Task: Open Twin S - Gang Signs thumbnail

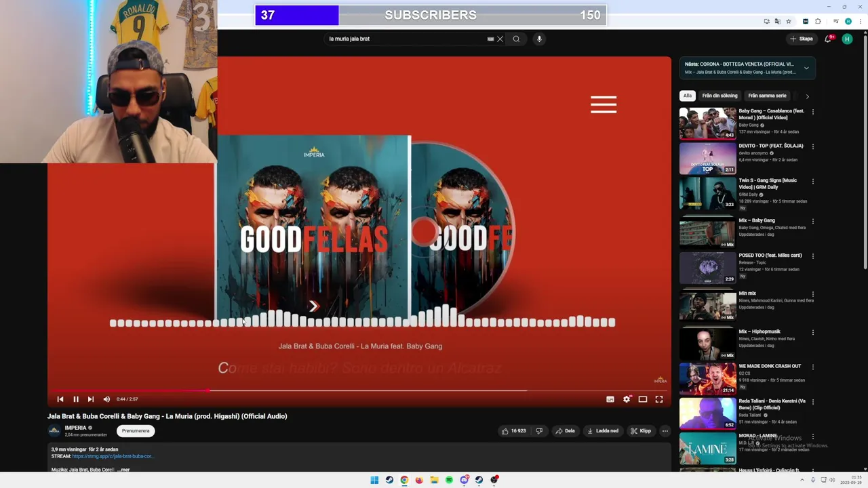Action: coord(707,192)
